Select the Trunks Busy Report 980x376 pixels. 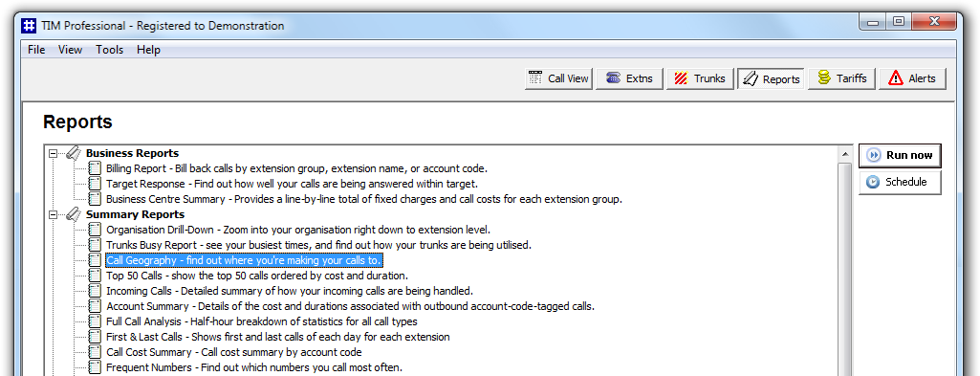[318, 245]
